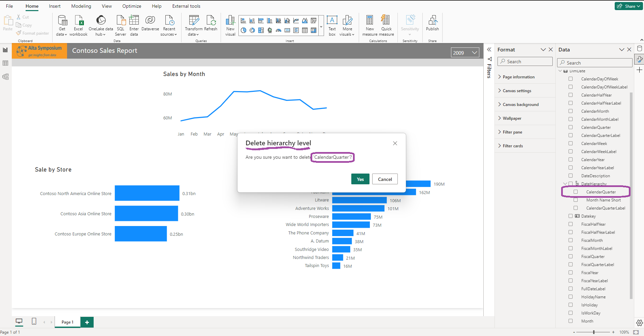Screen dimensions: 644x336
Task: Refresh the report data
Action: point(211,23)
